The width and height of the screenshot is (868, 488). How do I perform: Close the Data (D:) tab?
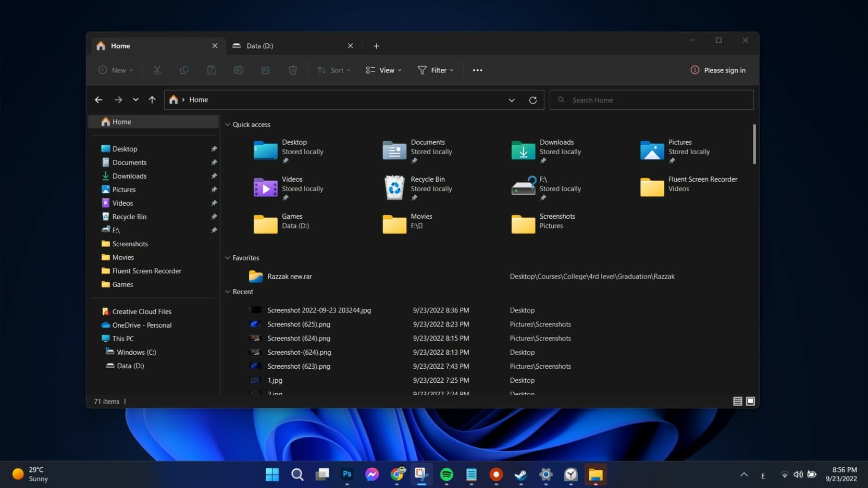pyautogui.click(x=351, y=46)
